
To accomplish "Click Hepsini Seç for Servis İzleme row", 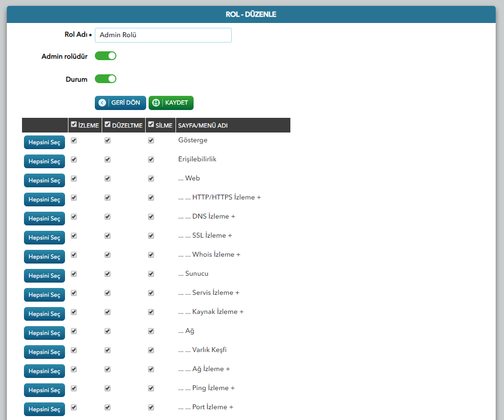I will 44,295.
